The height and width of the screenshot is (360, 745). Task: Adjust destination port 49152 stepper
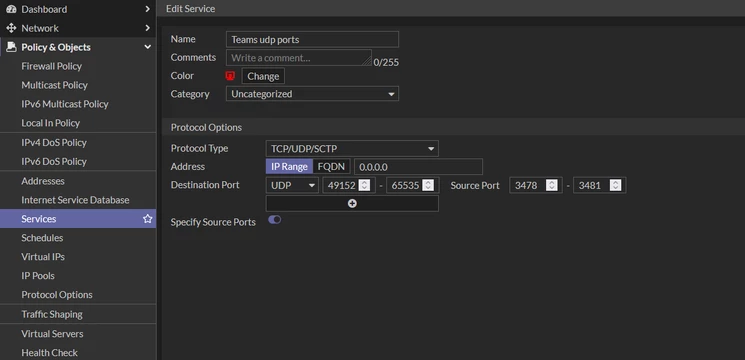coord(364,185)
